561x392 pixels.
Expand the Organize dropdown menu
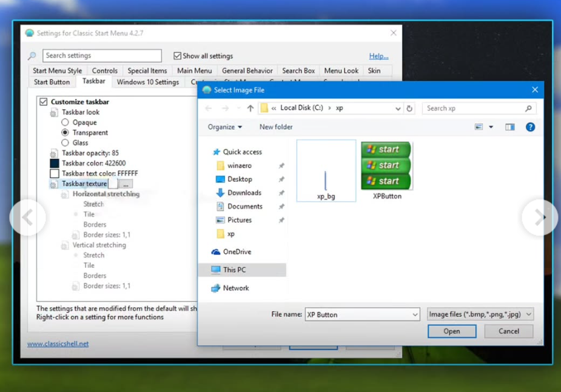225,127
